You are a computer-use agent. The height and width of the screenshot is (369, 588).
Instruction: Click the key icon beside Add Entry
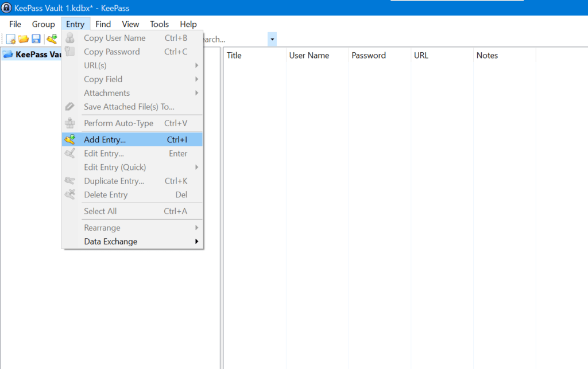69,139
